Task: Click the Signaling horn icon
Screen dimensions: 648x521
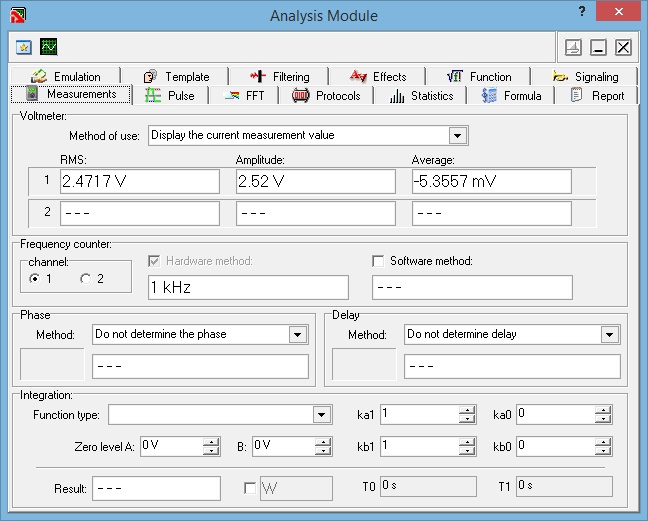Action: click(x=560, y=76)
